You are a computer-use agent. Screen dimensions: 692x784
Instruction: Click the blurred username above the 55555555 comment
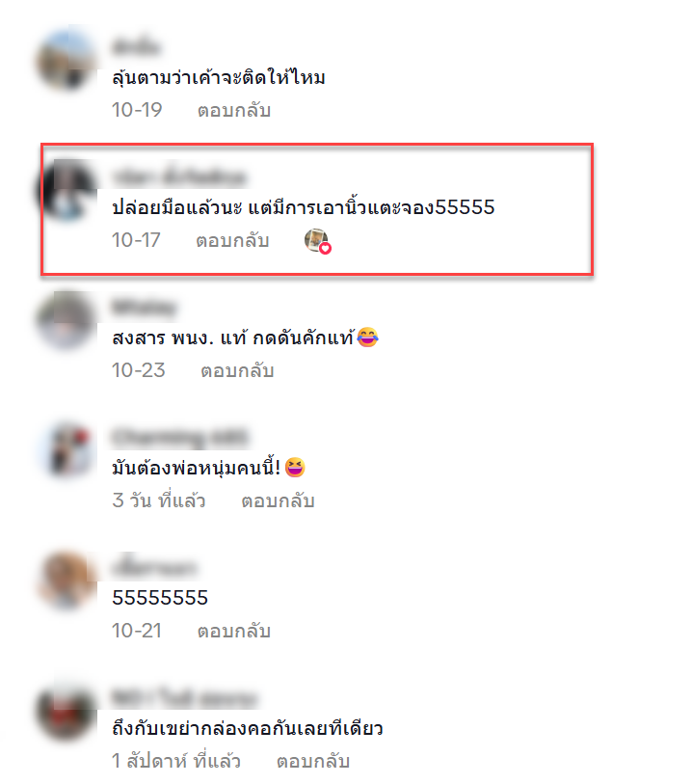154,567
